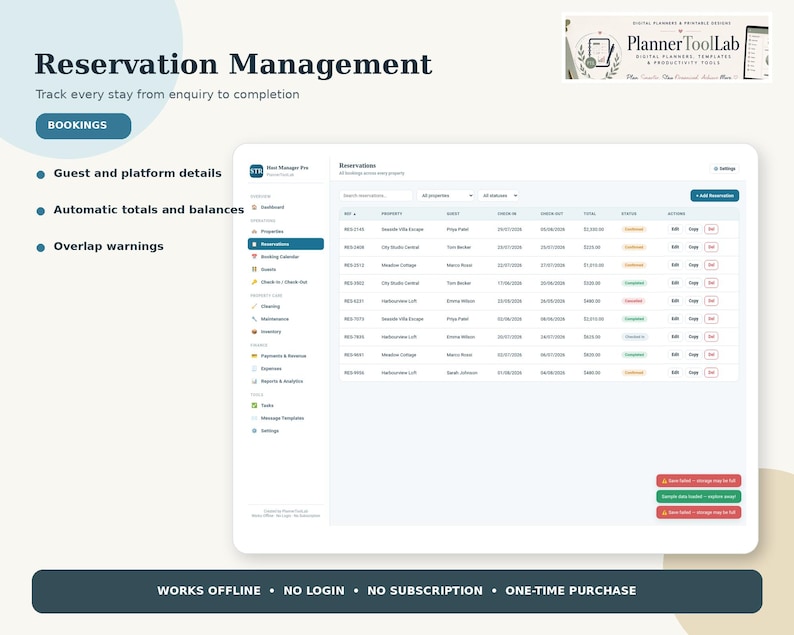Click the Check-In / Check-Out key icon
Image resolution: width=794 pixels, height=635 pixels.
(x=254, y=282)
